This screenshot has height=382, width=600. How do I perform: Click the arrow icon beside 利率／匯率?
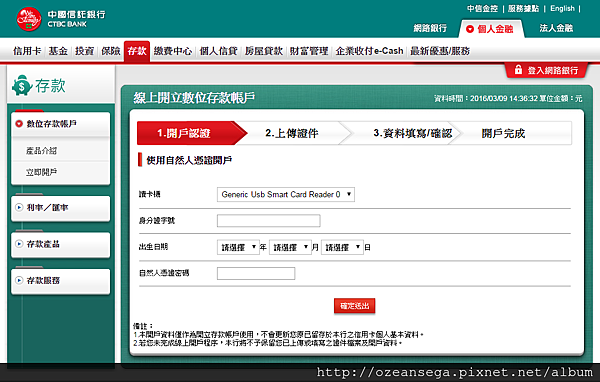coord(19,207)
